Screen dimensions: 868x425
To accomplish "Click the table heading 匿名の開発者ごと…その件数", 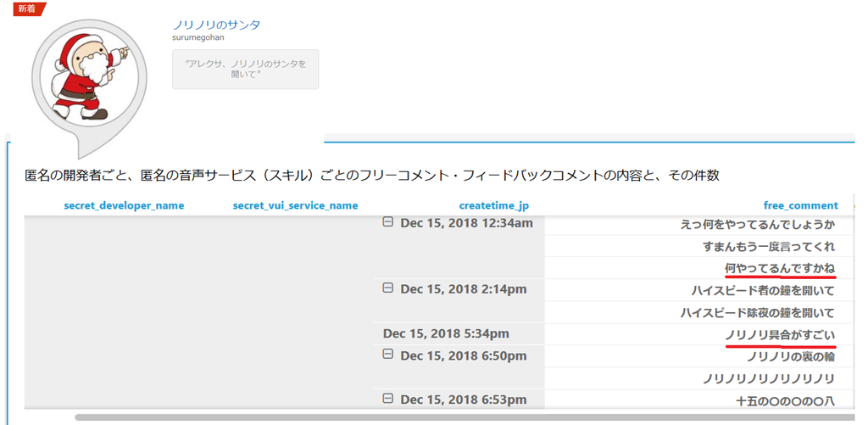I will (x=372, y=176).
